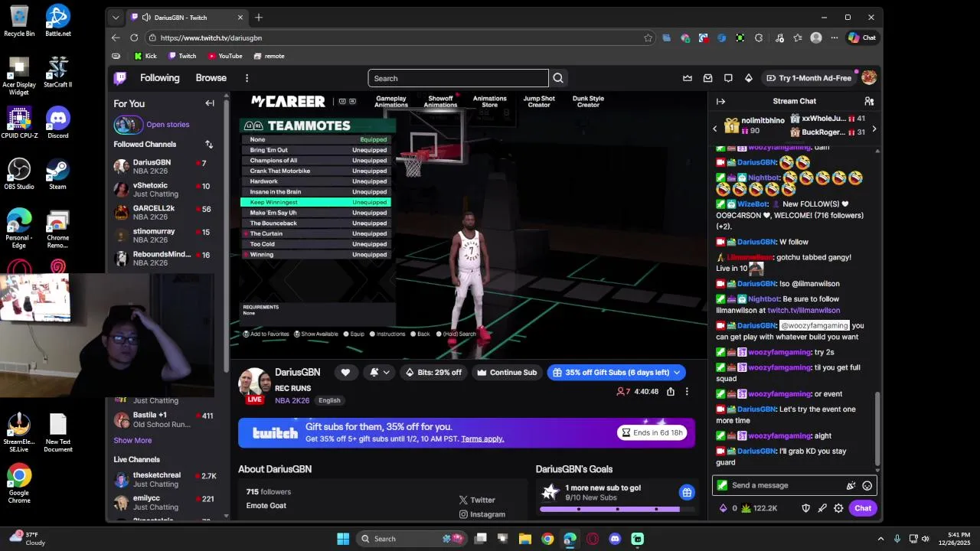Viewport: 980px width, 551px height.
Task: Expand the 35% off Gift Subs dropdown
Action: [677, 373]
